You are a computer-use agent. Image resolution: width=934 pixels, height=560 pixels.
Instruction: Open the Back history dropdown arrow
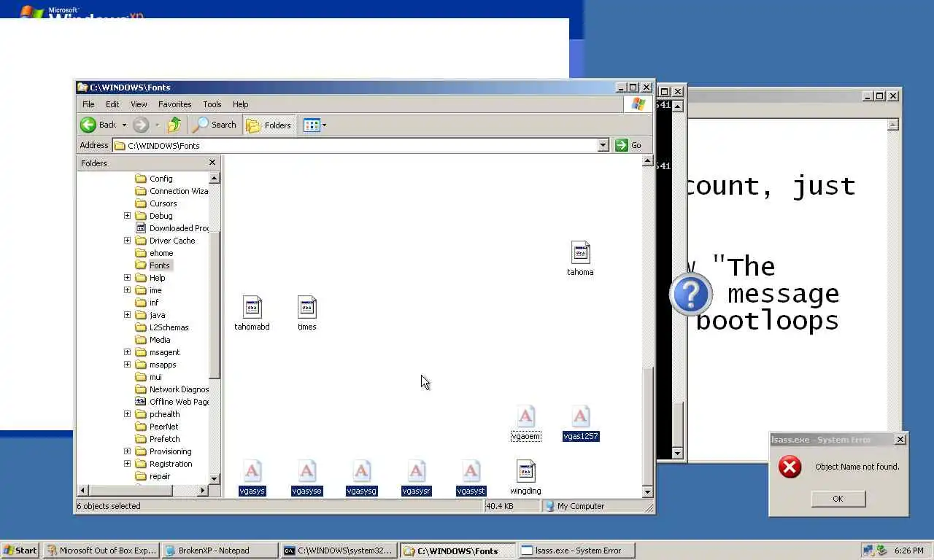(124, 125)
